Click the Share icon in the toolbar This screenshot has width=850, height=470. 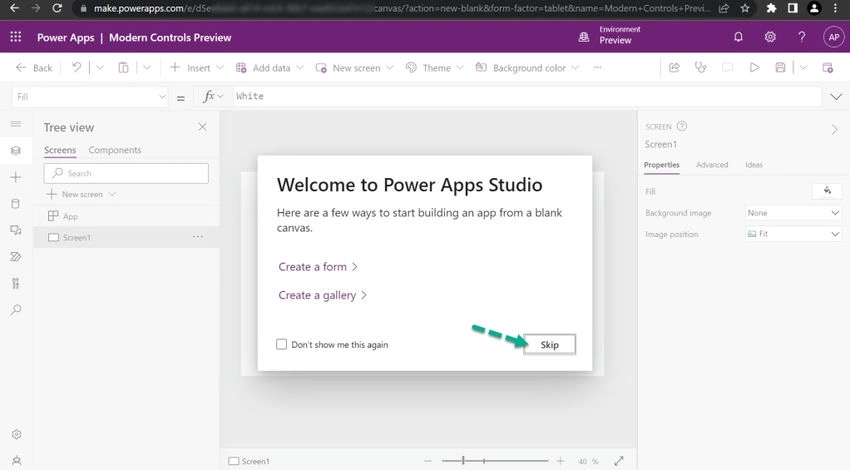[x=674, y=68]
